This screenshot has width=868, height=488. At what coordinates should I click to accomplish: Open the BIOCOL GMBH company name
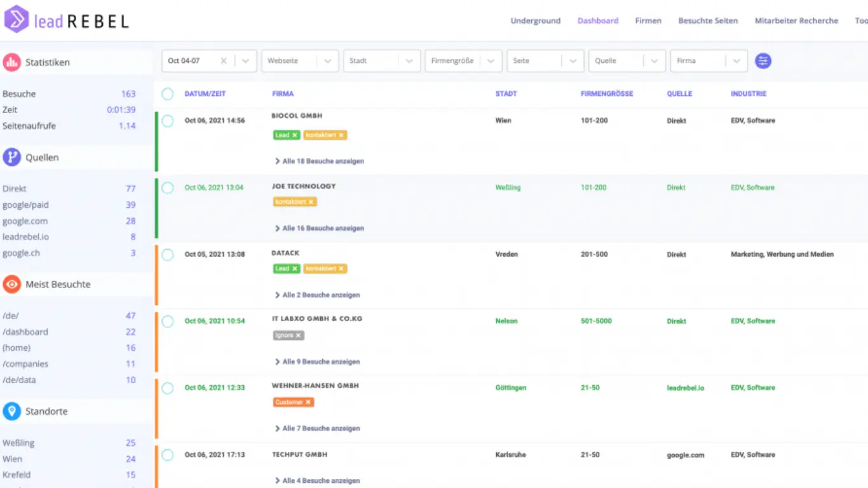pos(297,116)
